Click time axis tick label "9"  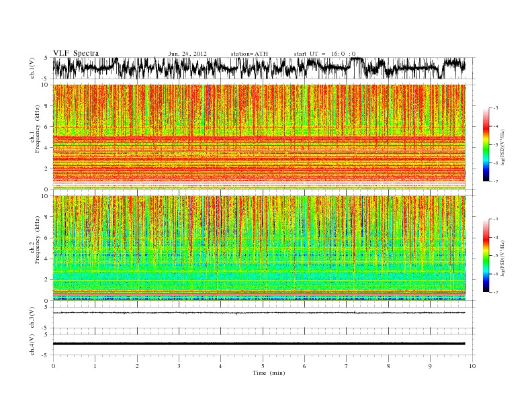430,366
